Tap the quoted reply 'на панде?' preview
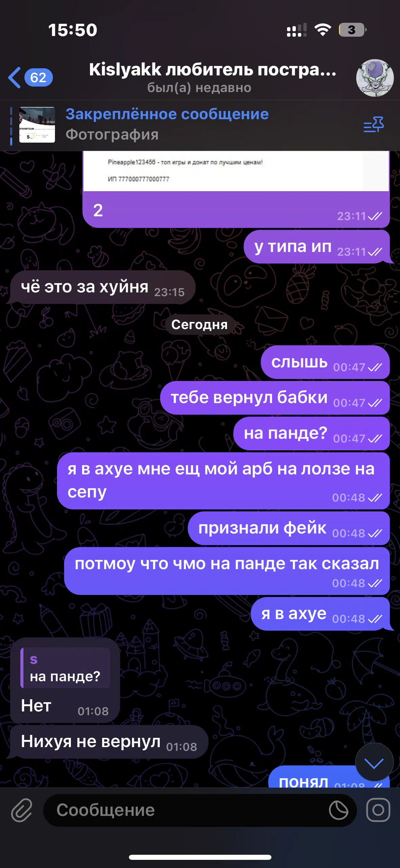 pyautogui.click(x=65, y=668)
